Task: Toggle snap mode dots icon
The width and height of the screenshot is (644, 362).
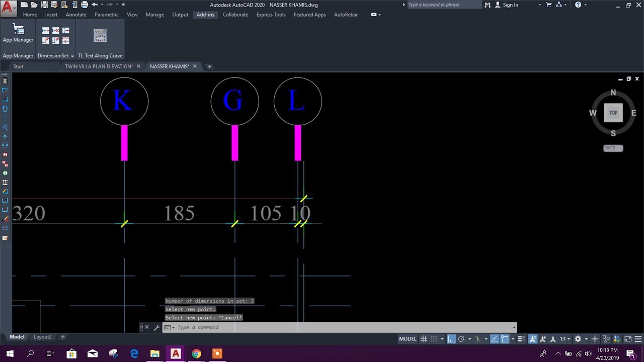Action: click(434, 339)
